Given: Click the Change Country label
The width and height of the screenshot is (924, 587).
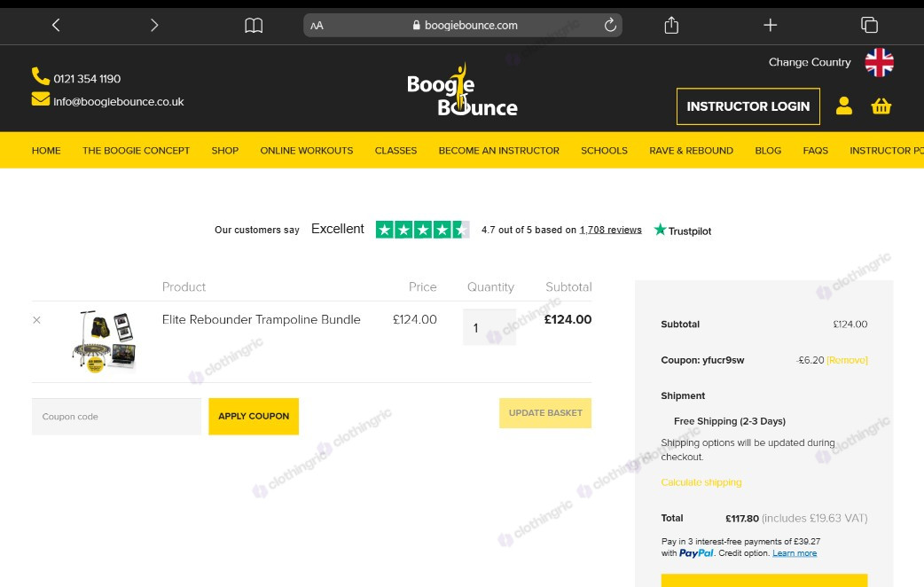Looking at the screenshot, I should pyautogui.click(x=810, y=62).
